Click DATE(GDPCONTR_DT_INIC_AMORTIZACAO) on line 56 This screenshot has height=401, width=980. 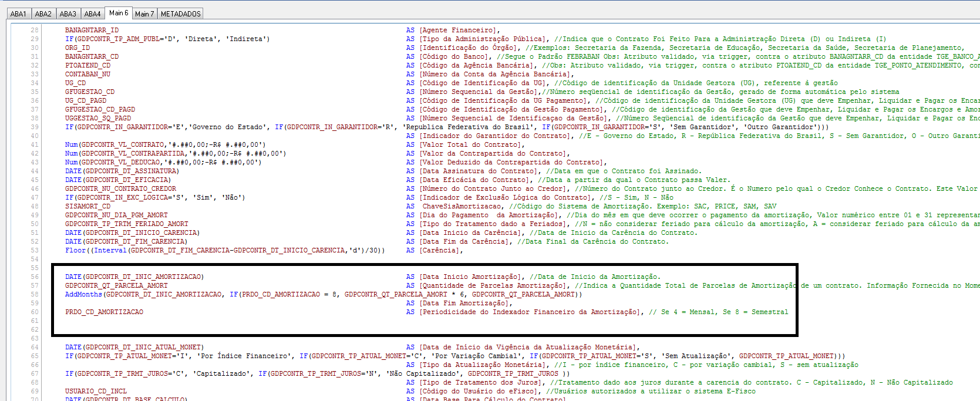[x=134, y=277]
